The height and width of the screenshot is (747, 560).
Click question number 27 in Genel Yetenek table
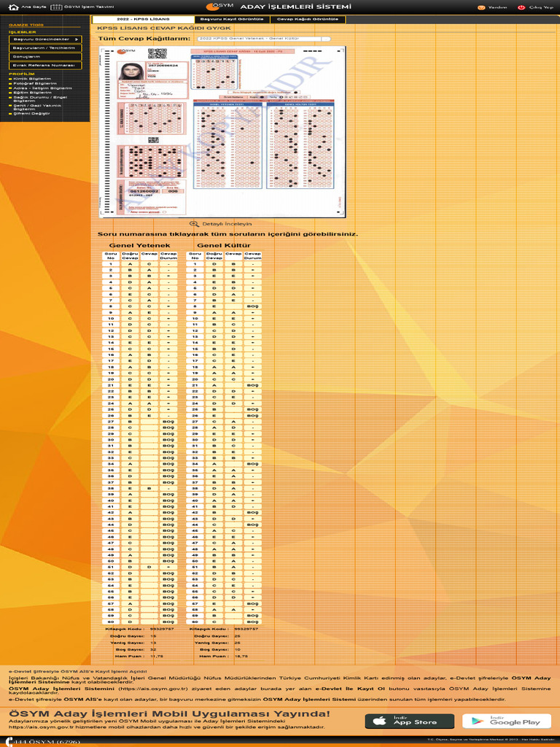click(x=111, y=421)
